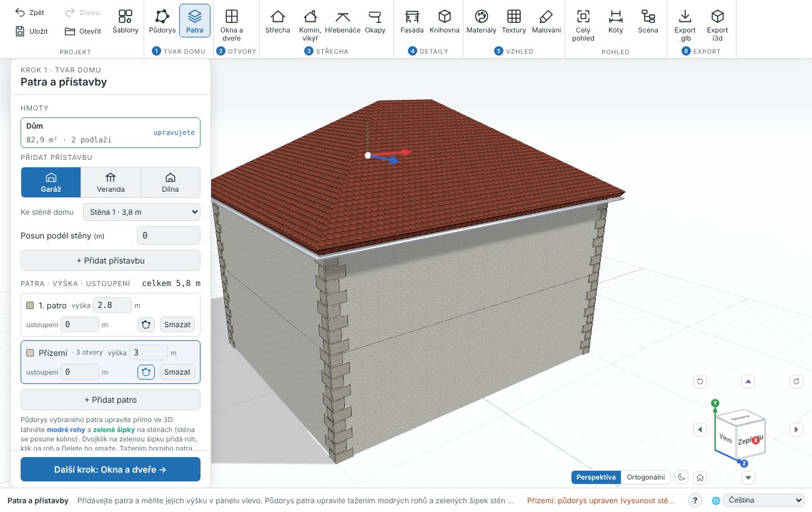The height and width of the screenshot is (512, 812).
Task: Export model as i3d file
Action: pyautogui.click(x=718, y=24)
